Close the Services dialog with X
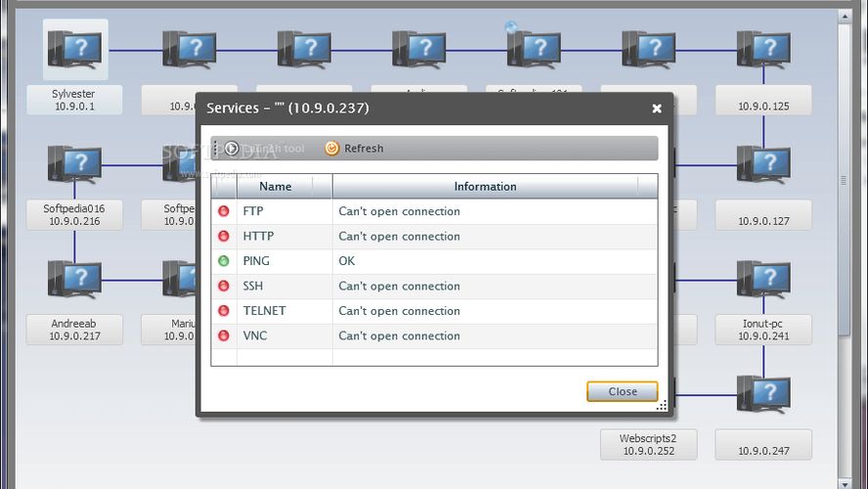Viewport: 868px width, 489px height. 657,109
